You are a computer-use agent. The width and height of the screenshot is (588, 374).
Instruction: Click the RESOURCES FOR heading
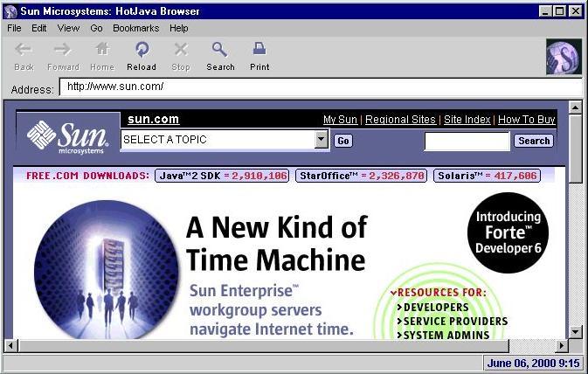(439, 292)
